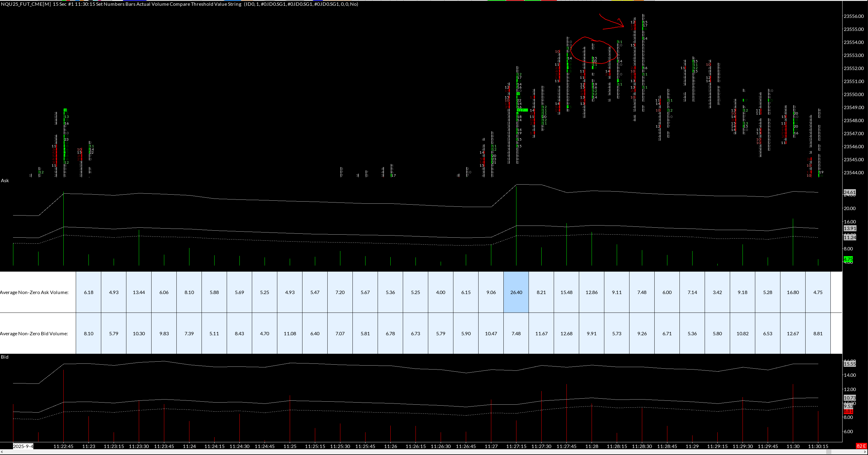
Task: Click the 'Ask' subgraph region label
Action: 5,181
